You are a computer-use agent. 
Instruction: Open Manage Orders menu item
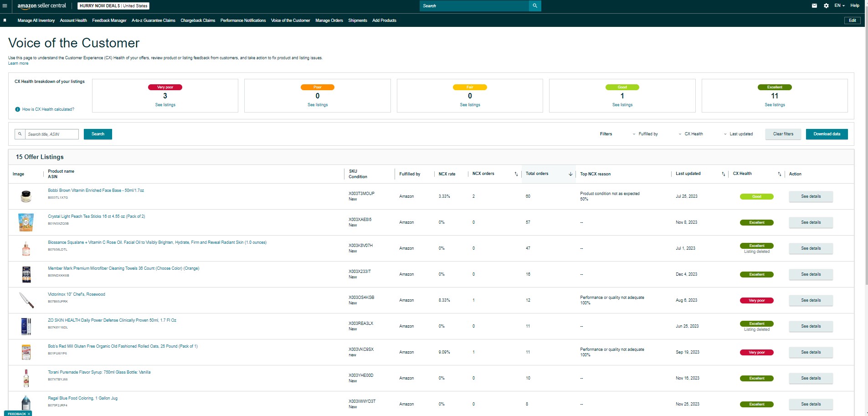coord(329,21)
